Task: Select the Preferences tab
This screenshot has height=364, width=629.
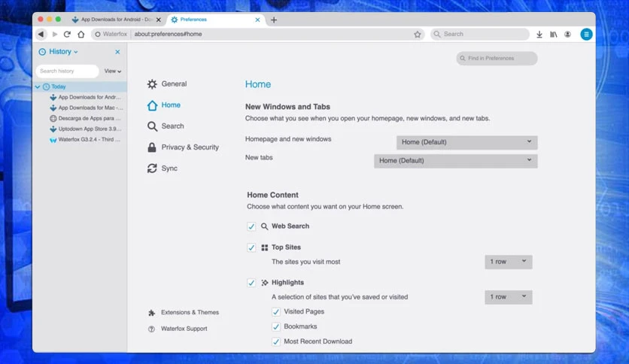Action: (x=215, y=20)
